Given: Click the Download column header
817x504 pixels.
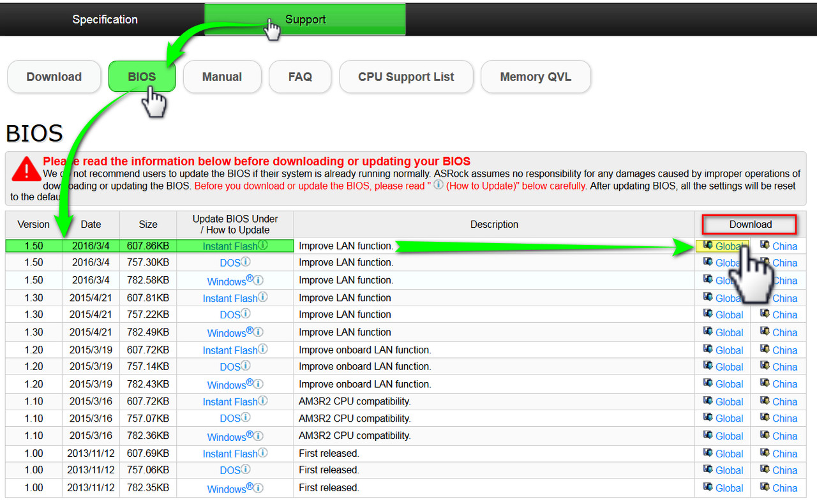Looking at the screenshot, I should coord(750,225).
